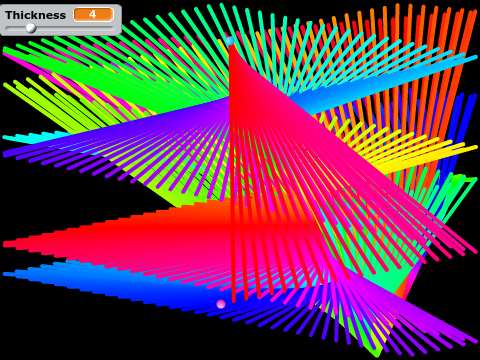Click the slider track left of the knob
Screen dimensions: 480x360
15,28
